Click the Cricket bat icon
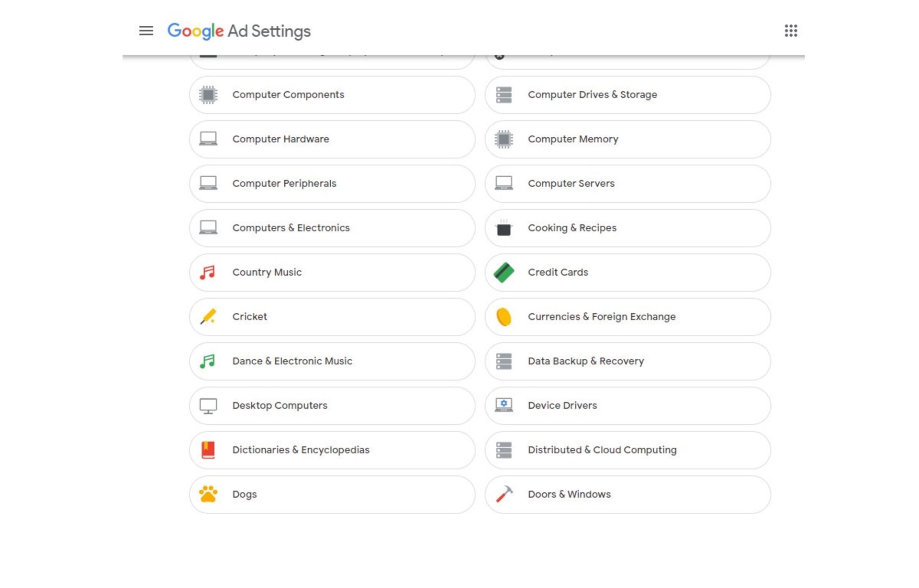The image size is (919, 588). (x=208, y=317)
